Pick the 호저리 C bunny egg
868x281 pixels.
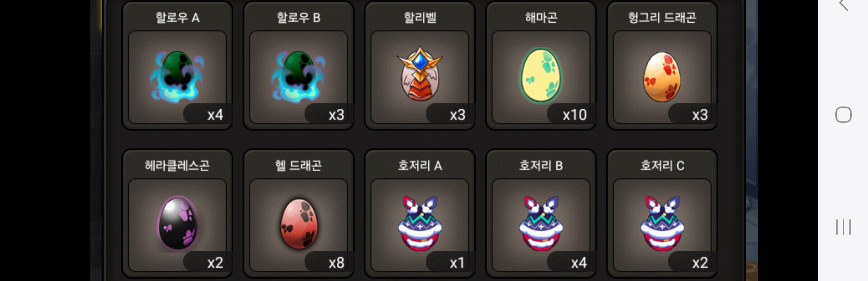662,223
